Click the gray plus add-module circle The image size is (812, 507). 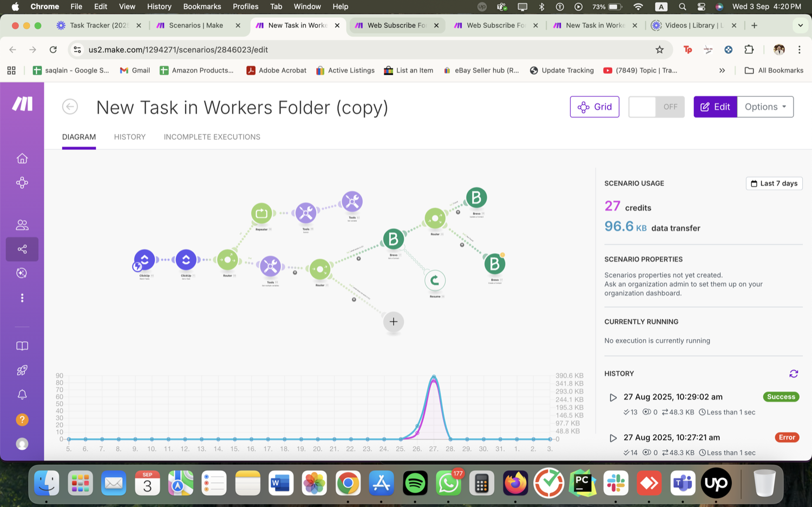394,322
